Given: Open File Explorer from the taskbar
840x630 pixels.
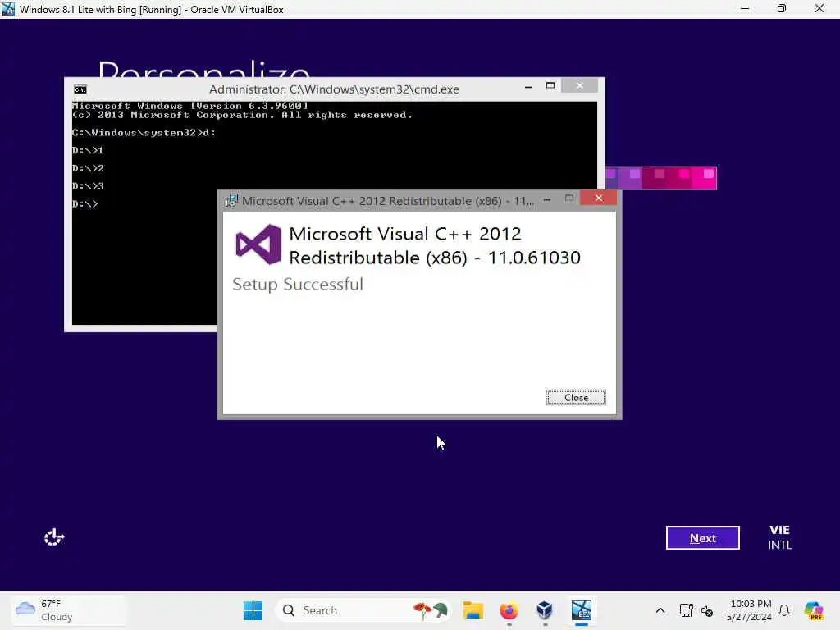Looking at the screenshot, I should [x=472, y=610].
